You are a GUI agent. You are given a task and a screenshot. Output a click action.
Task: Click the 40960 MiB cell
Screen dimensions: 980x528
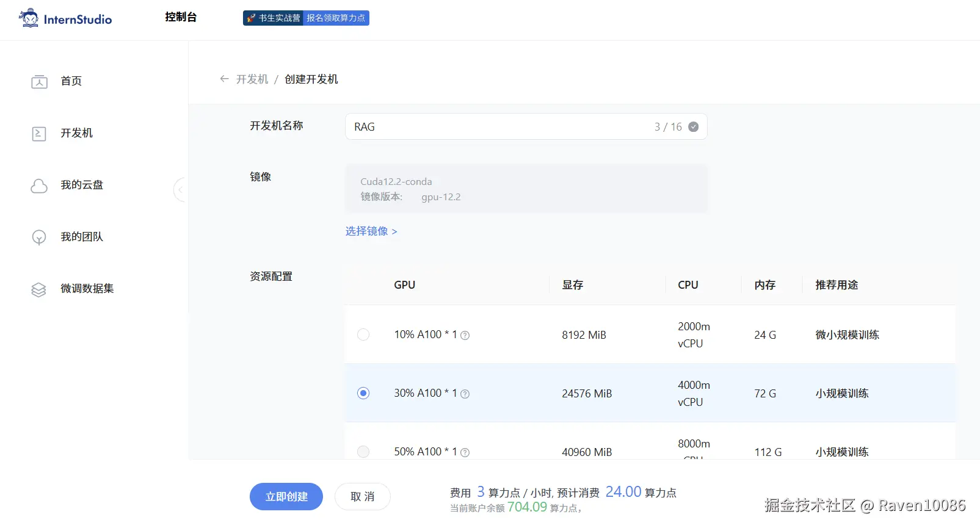(587, 452)
